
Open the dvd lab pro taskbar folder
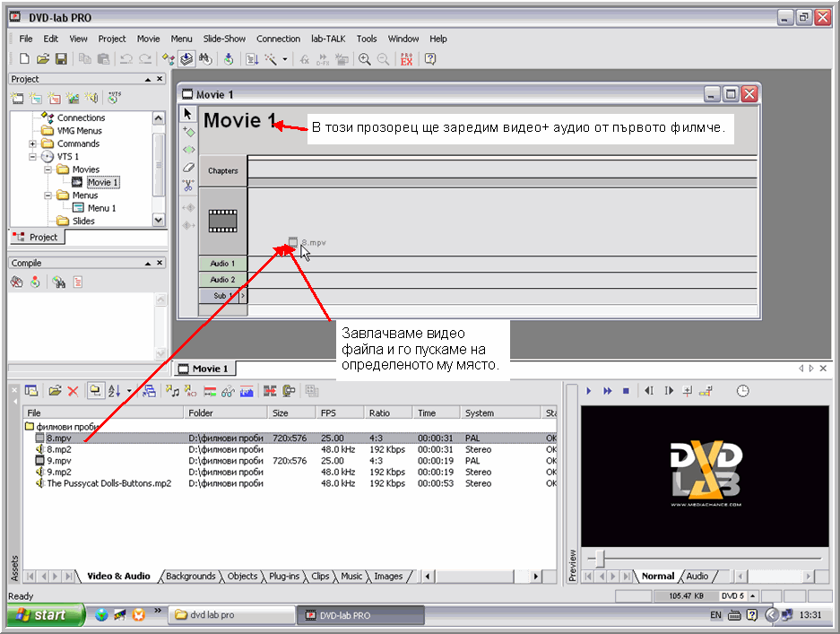coord(231,614)
